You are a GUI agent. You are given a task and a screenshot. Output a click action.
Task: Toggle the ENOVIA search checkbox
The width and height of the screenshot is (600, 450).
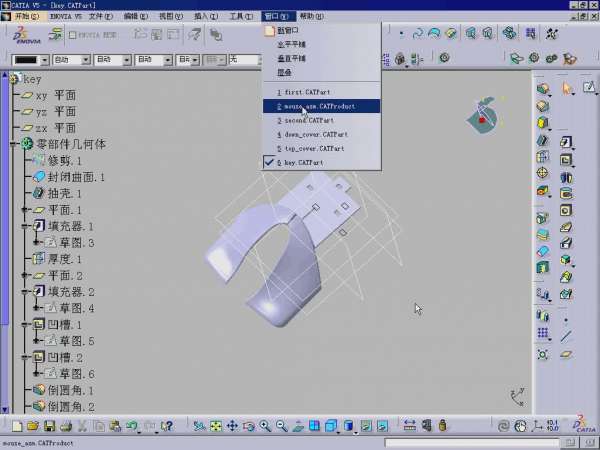73,35
